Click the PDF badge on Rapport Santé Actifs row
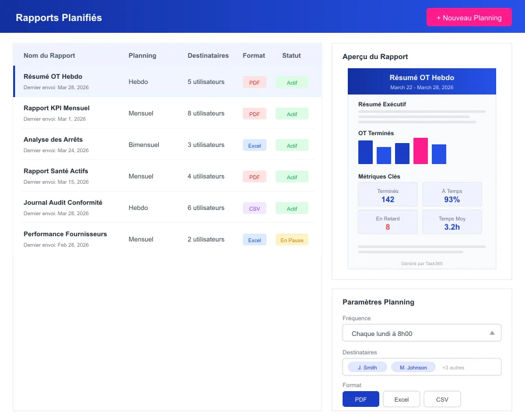 click(x=254, y=177)
